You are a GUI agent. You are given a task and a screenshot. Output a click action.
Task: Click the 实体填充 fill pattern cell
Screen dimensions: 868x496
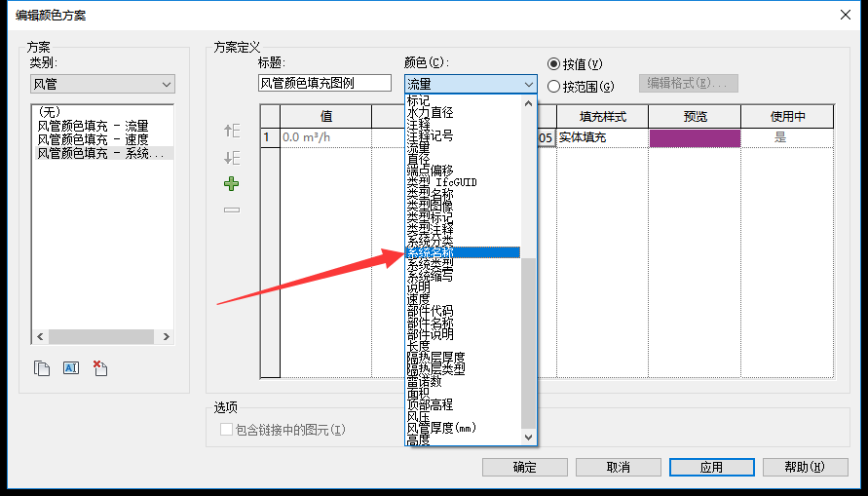tap(602, 137)
